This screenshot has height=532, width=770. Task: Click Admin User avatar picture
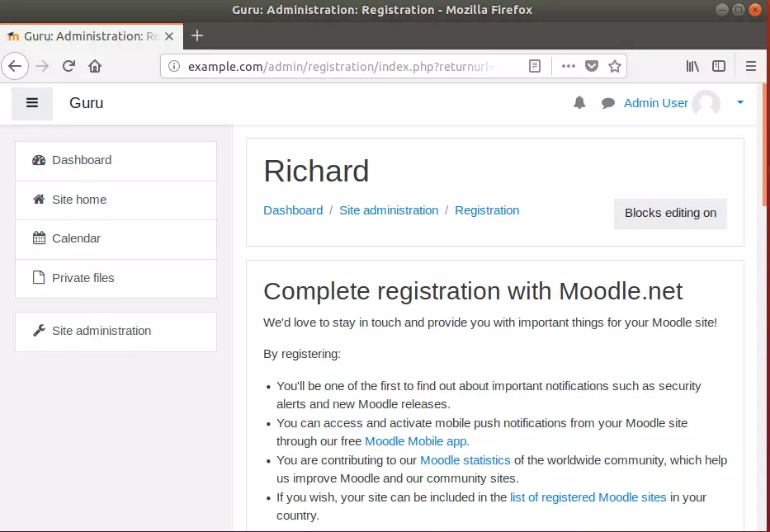(x=706, y=103)
